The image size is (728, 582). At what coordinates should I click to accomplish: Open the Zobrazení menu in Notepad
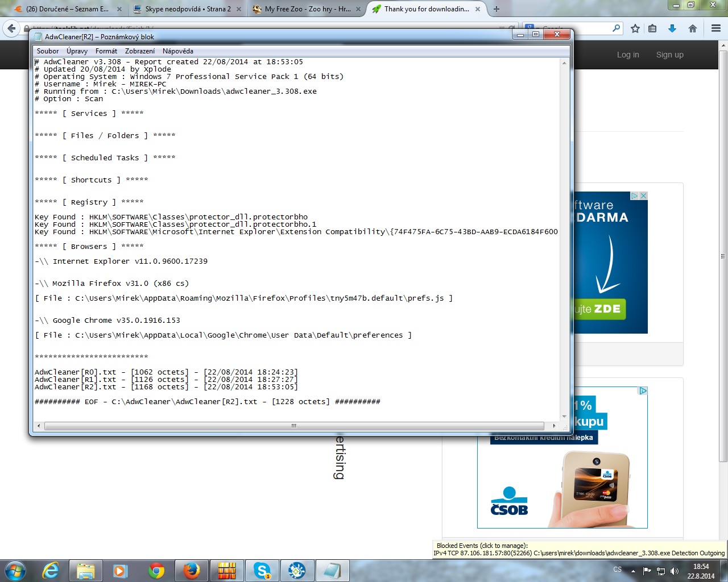pos(140,51)
